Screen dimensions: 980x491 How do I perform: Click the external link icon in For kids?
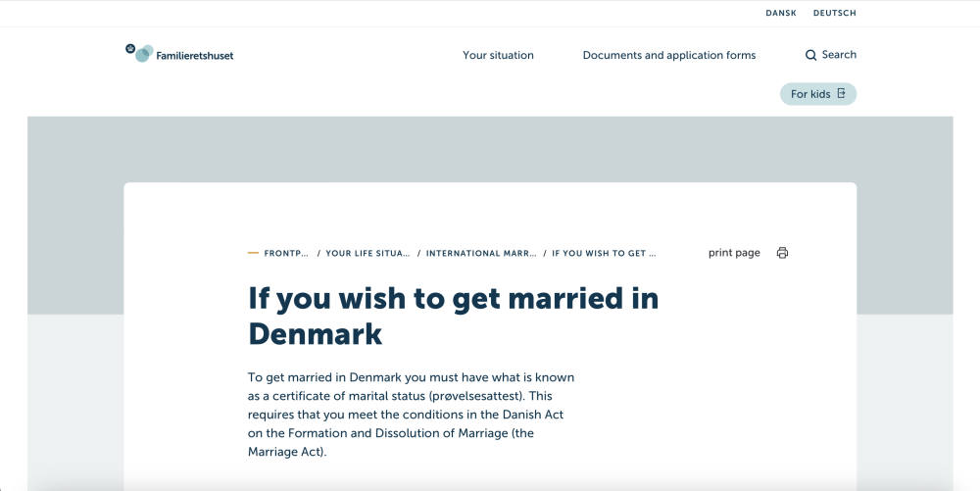tap(841, 94)
